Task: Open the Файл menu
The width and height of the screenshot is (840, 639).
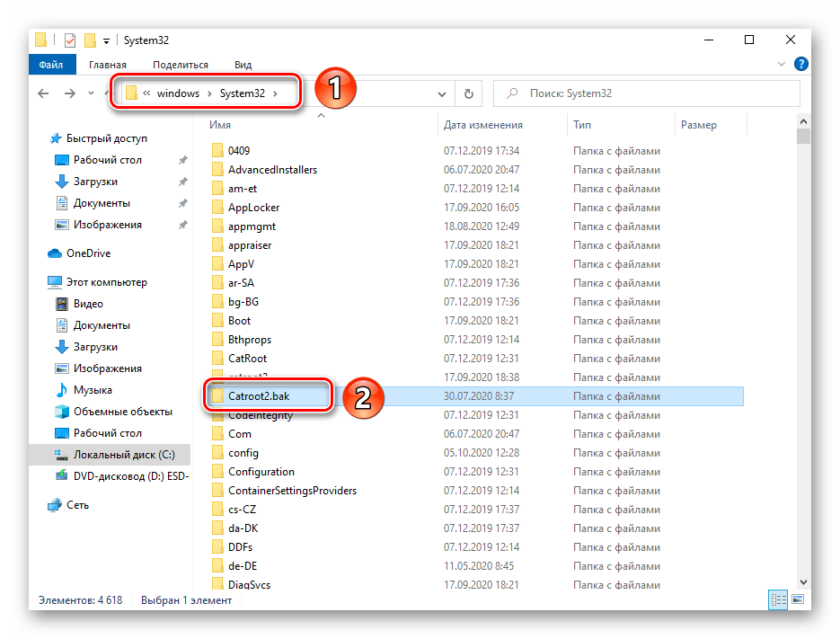Action: coord(51,65)
